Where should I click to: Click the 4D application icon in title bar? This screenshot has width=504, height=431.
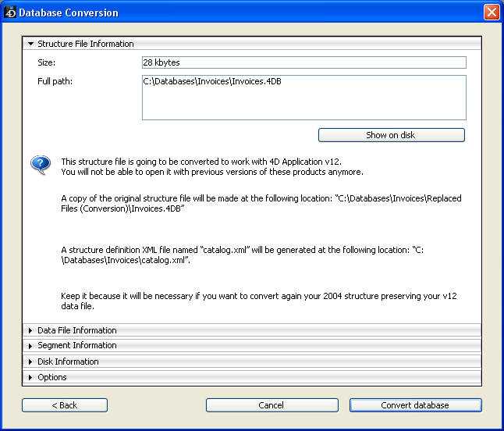point(10,12)
